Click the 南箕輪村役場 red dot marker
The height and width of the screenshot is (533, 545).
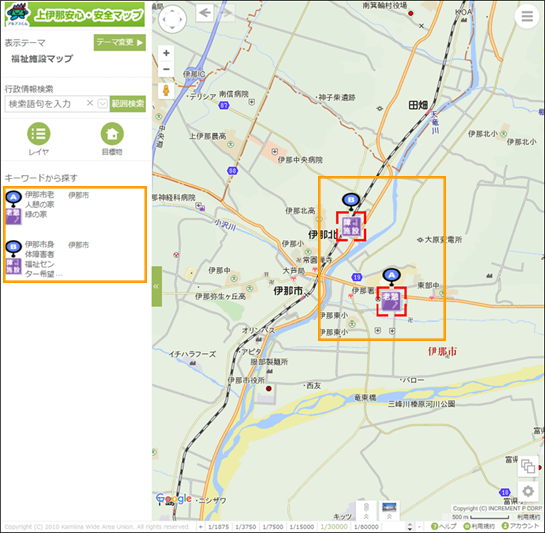(x=410, y=14)
